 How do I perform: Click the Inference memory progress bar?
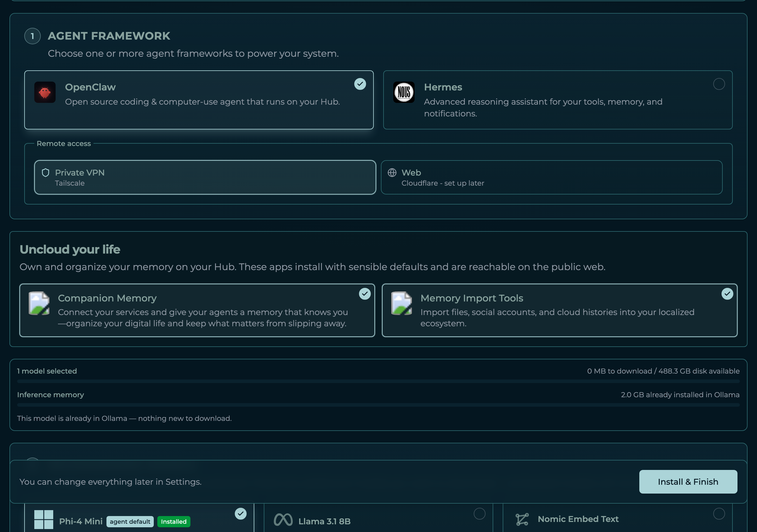pos(378,405)
